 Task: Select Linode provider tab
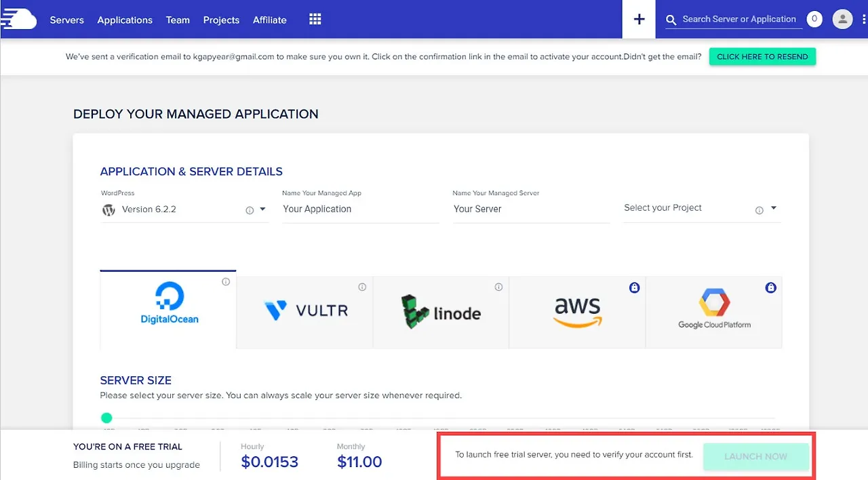[x=441, y=312]
